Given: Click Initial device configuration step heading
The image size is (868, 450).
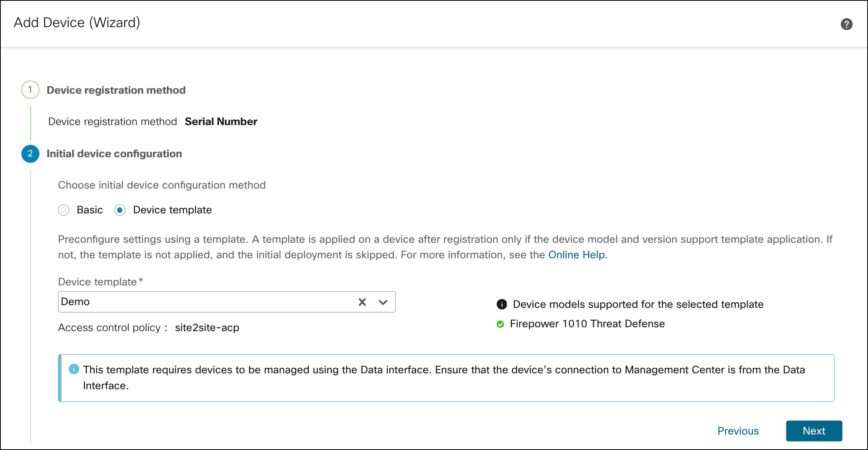Looking at the screenshot, I should pos(114,154).
